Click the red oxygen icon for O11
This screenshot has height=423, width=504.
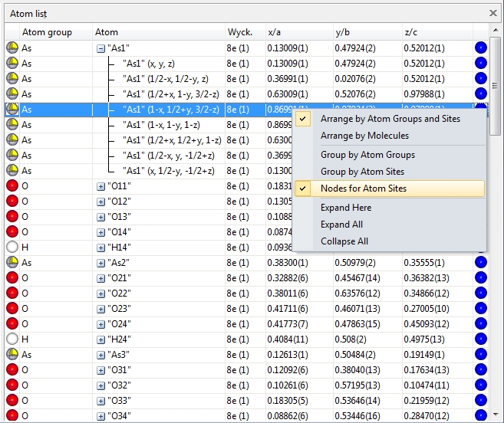12,186
